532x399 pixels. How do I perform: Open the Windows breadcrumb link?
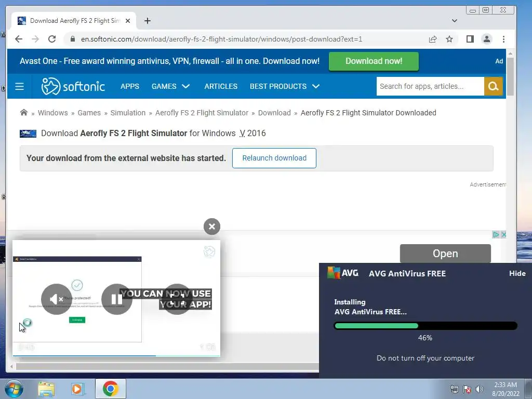click(x=52, y=113)
